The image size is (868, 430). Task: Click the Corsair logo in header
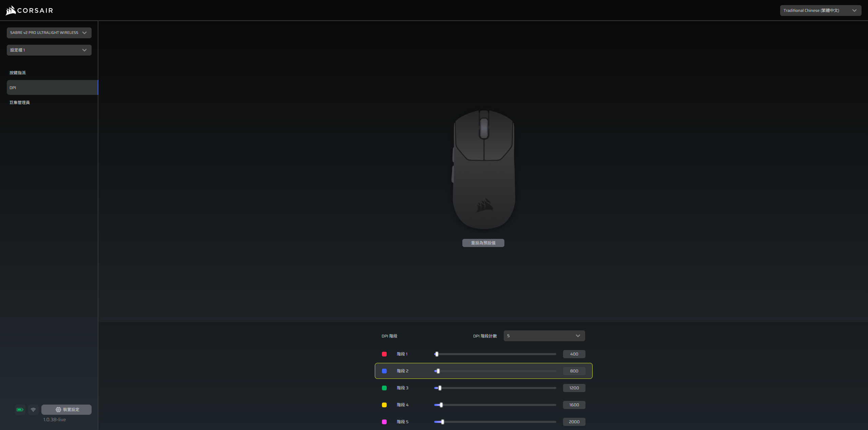coord(29,11)
